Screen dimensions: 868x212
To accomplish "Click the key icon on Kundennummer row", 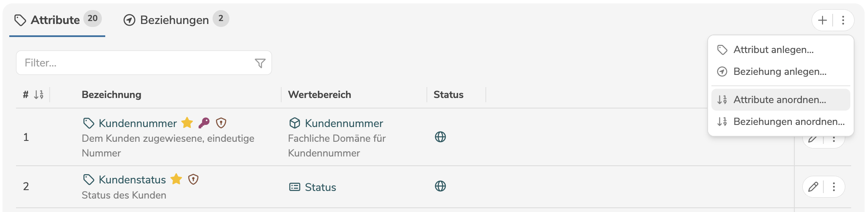I will pyautogui.click(x=204, y=123).
